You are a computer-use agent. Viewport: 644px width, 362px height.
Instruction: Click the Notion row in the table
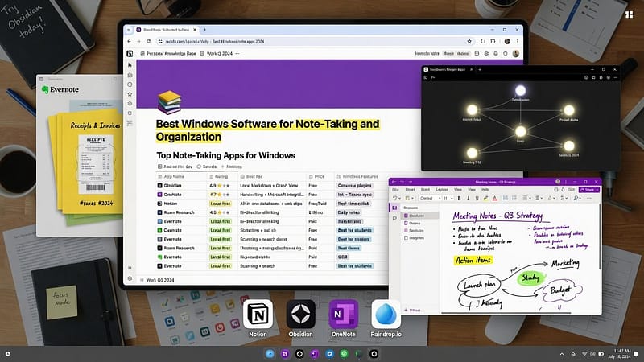pos(271,204)
